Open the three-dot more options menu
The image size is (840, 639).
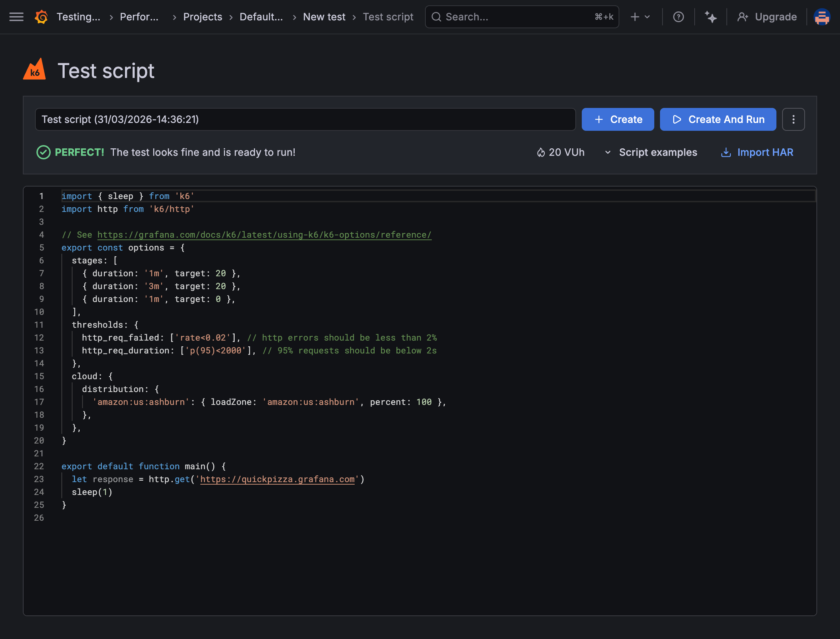[793, 119]
